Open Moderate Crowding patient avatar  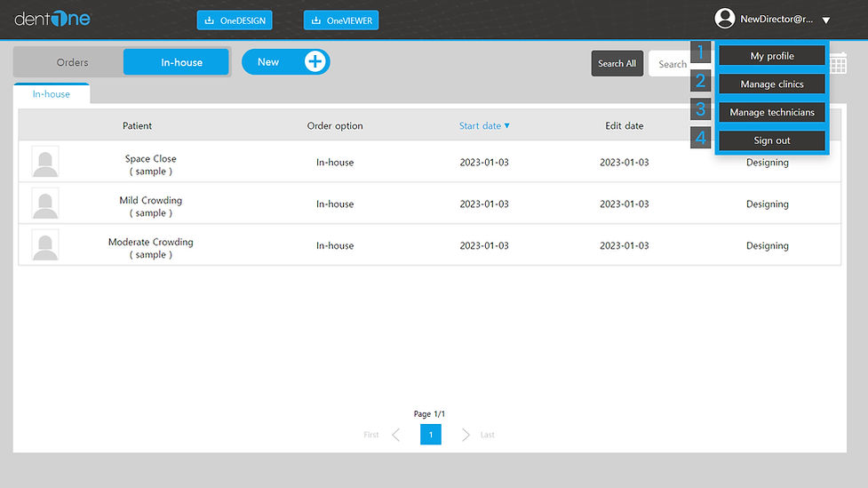tap(45, 244)
